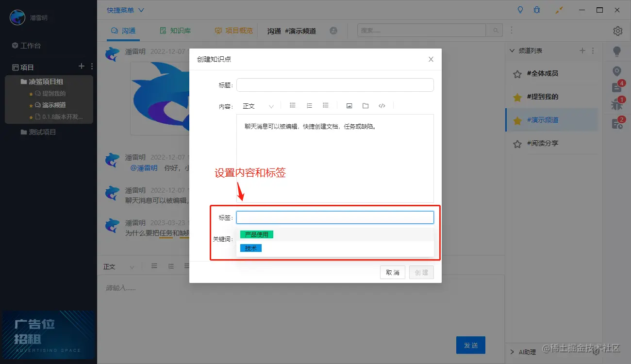The width and height of the screenshot is (631, 364).
Task: Open the more options dots beside search
Action: coord(511,31)
